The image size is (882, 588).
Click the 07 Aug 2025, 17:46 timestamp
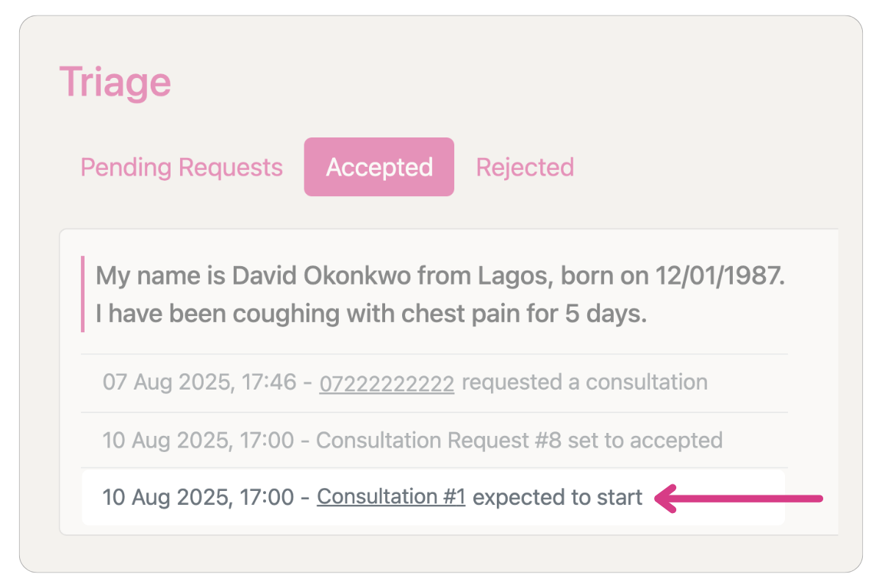(199, 382)
